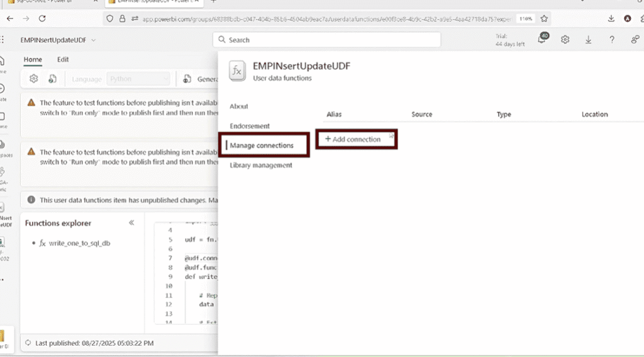
Task: Collapse the Functions explorer pane
Action: (x=131, y=222)
